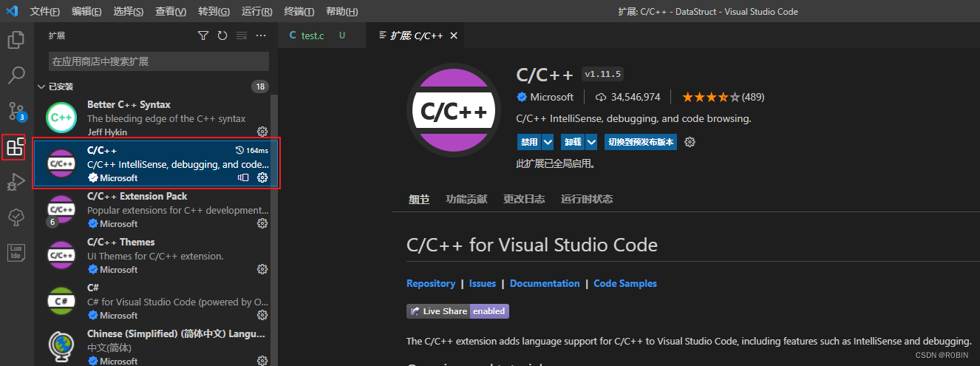Click the VS Code logo in title bar
Screen dimensions: 980x366
[12, 11]
